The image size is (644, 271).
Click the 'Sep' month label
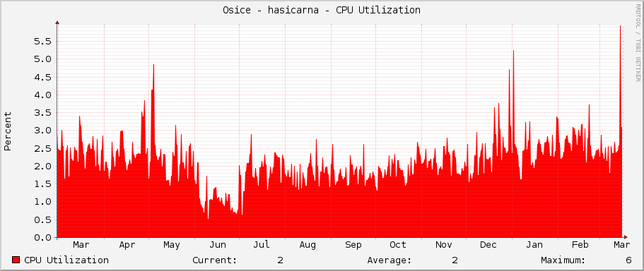pos(353,245)
